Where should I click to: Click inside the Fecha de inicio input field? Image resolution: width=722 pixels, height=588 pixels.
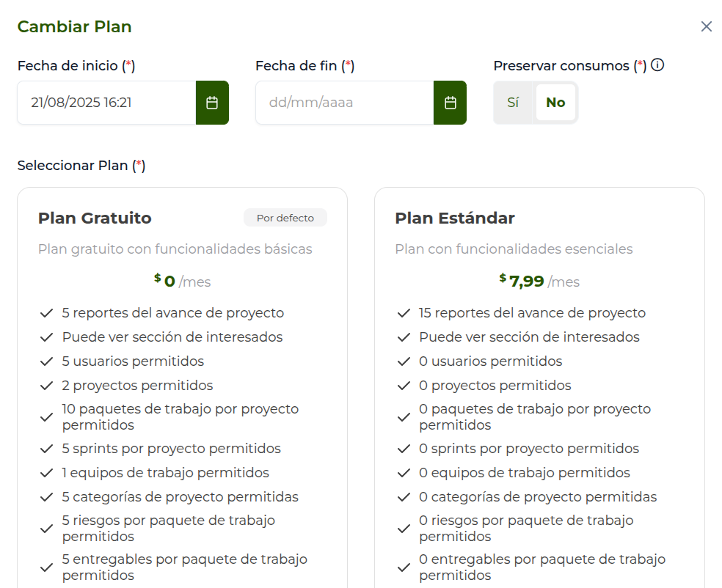(x=103, y=103)
